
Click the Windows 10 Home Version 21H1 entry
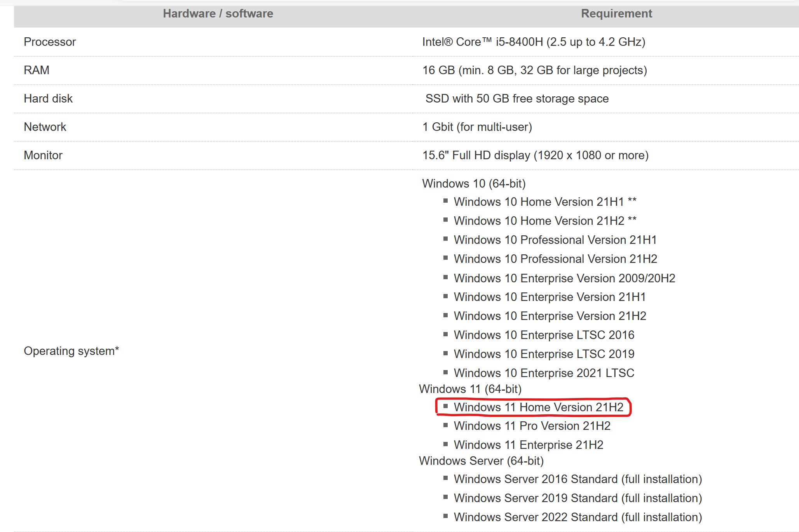click(x=544, y=202)
